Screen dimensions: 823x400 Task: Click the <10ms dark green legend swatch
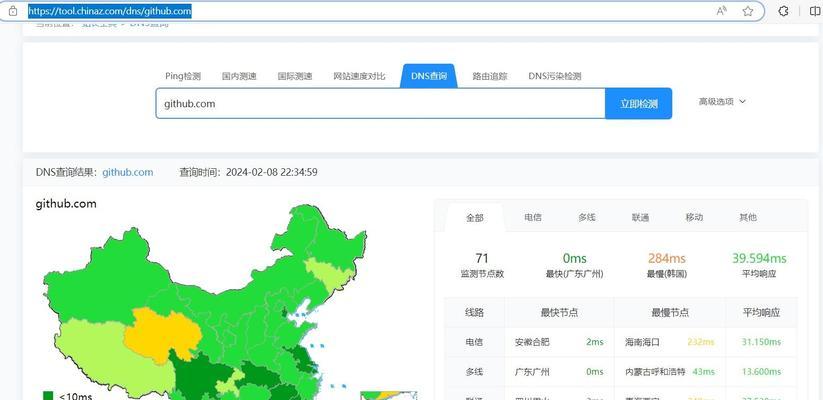(x=48, y=396)
